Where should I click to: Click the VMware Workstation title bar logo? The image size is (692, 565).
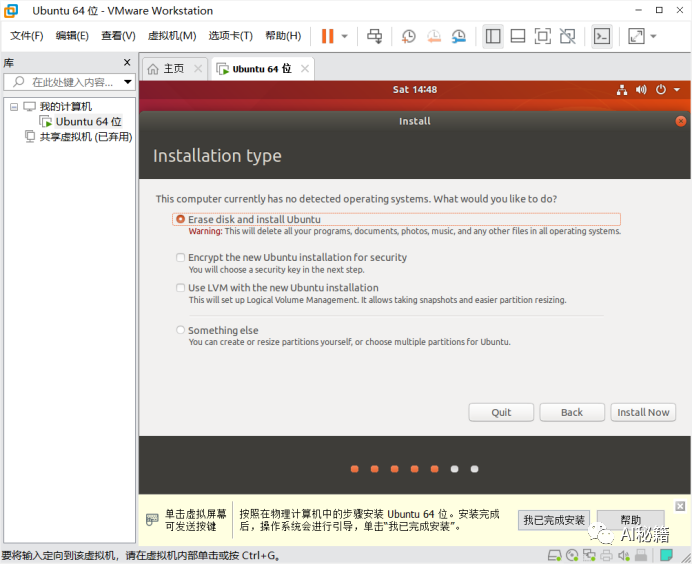[x=11, y=11]
